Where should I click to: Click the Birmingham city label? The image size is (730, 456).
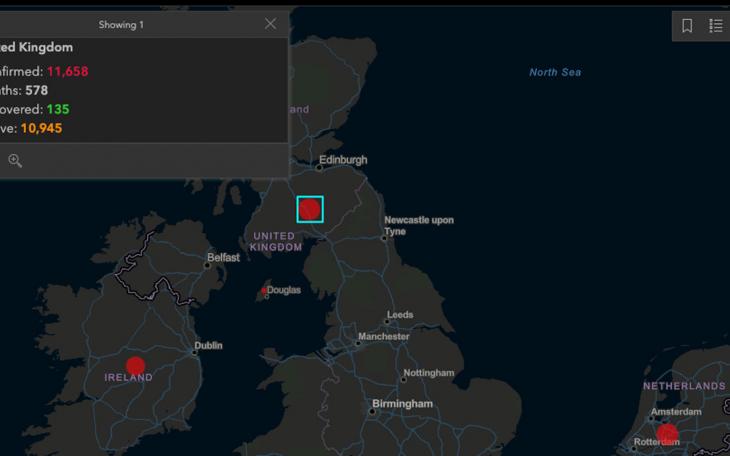(x=402, y=404)
